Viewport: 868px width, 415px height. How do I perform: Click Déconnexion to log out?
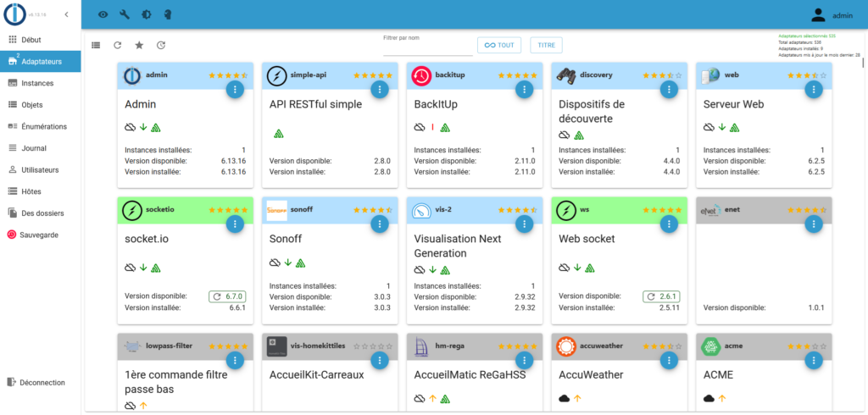point(41,382)
